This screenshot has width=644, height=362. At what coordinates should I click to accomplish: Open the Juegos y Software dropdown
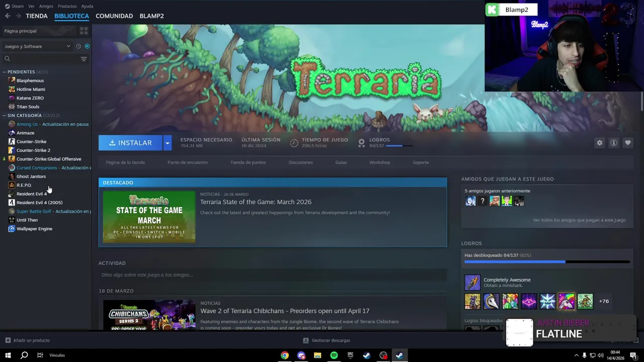click(x=37, y=46)
